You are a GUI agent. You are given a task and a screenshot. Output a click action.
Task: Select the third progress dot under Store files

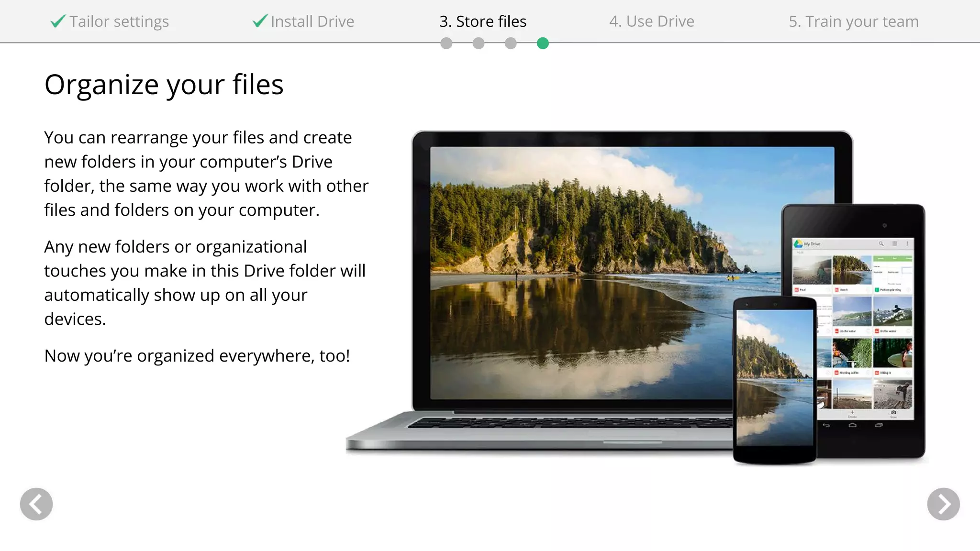pos(511,44)
